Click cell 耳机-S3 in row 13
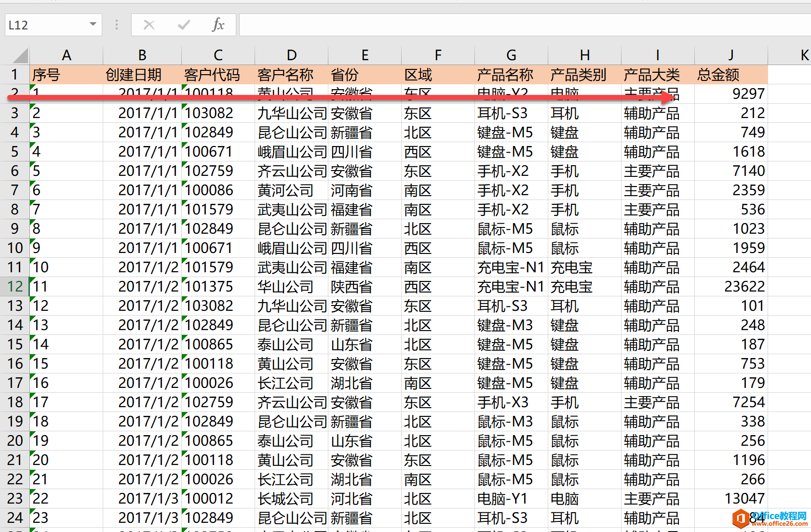The image size is (811, 532). click(x=512, y=306)
